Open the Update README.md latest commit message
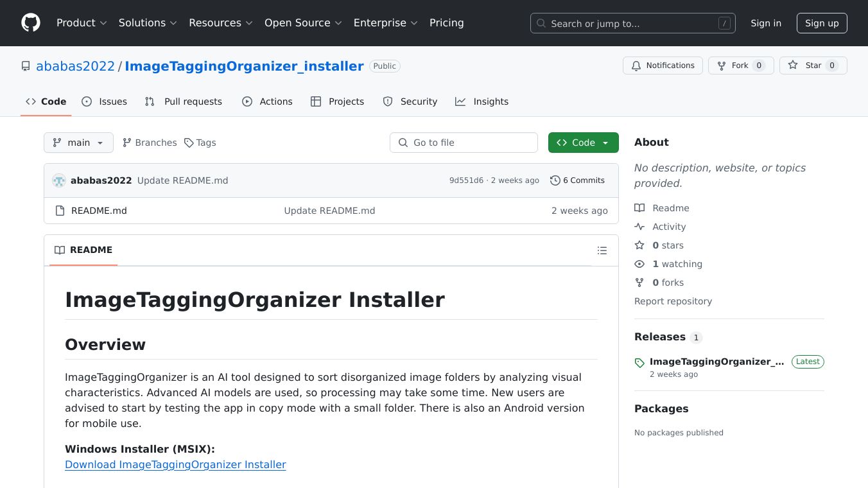868x488 pixels. [x=183, y=180]
